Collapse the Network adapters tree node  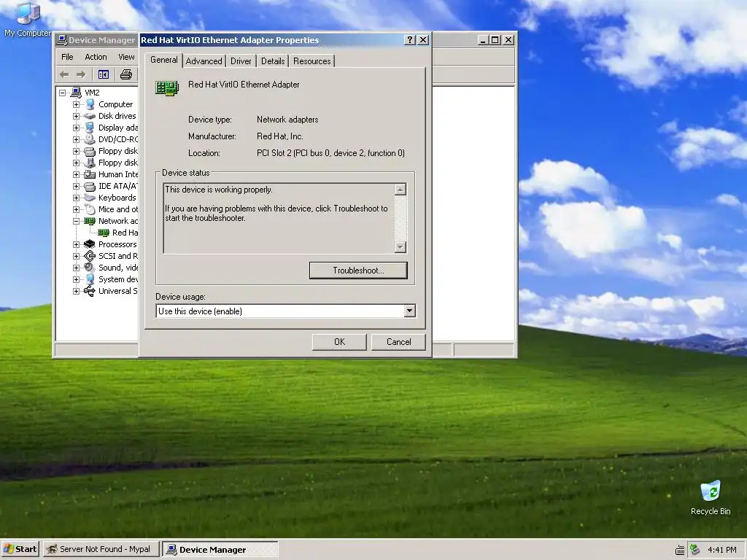(x=76, y=221)
